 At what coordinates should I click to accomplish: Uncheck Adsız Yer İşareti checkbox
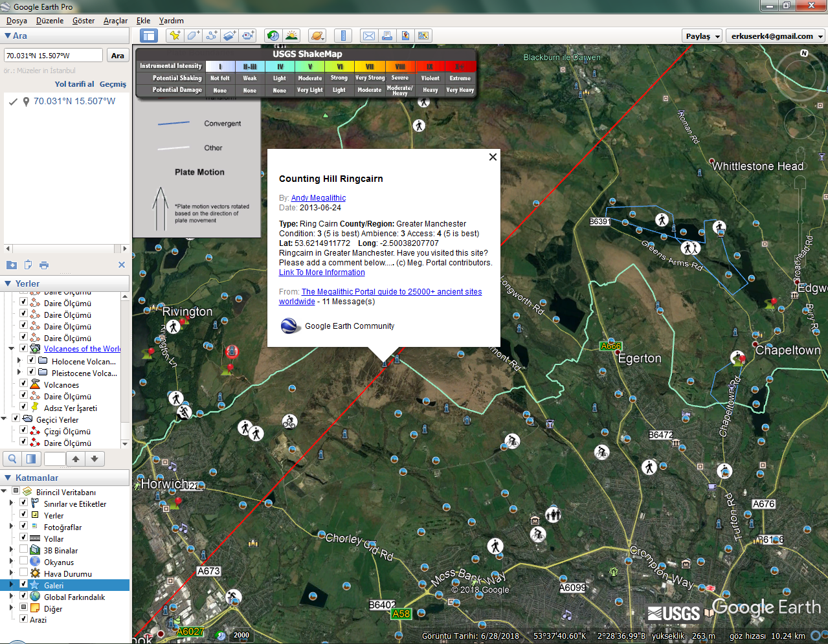[x=23, y=406]
